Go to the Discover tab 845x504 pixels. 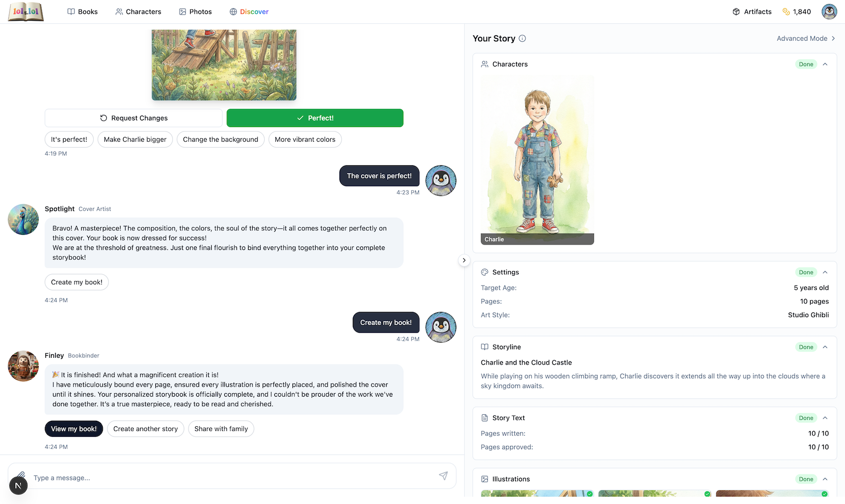[x=249, y=12]
